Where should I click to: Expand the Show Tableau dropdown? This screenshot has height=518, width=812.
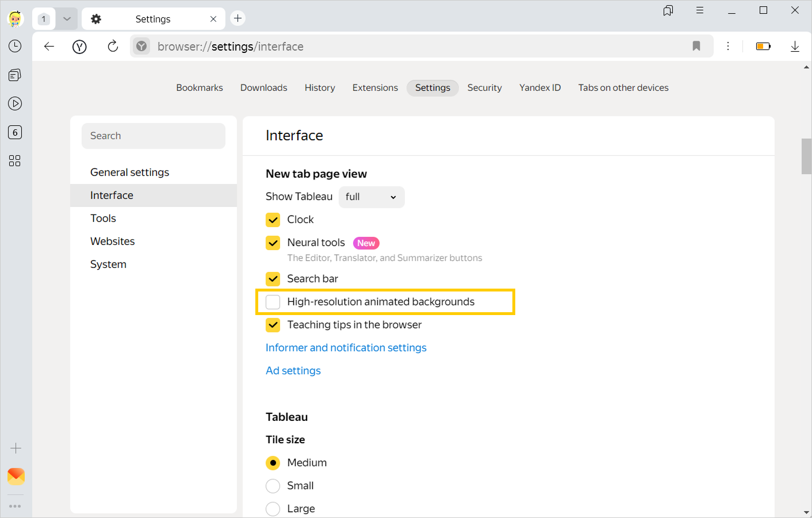pyautogui.click(x=371, y=197)
